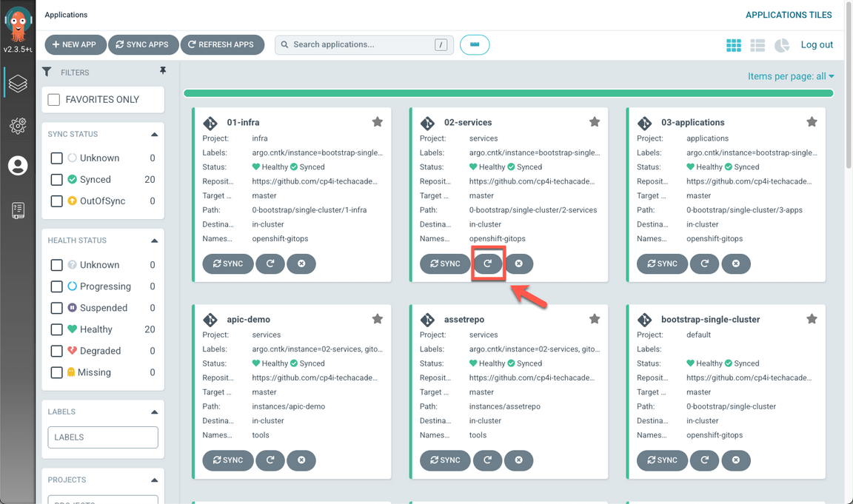The image size is (853, 504).
Task: Click refresh icon on 02-services tile
Action: pyautogui.click(x=487, y=263)
